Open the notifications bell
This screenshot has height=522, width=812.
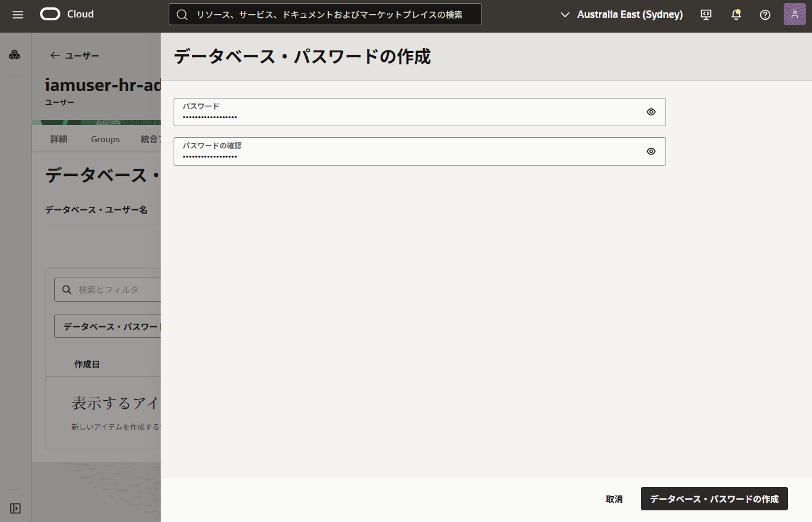pyautogui.click(x=736, y=14)
